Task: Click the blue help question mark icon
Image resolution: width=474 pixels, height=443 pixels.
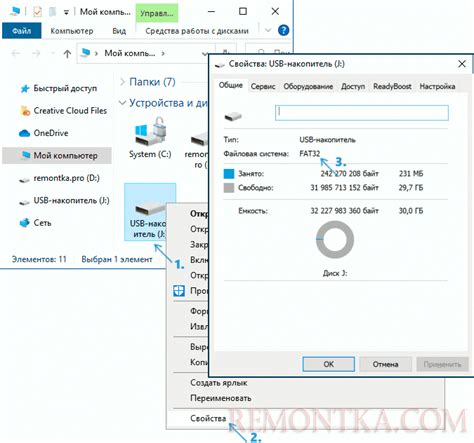Action: (283, 30)
